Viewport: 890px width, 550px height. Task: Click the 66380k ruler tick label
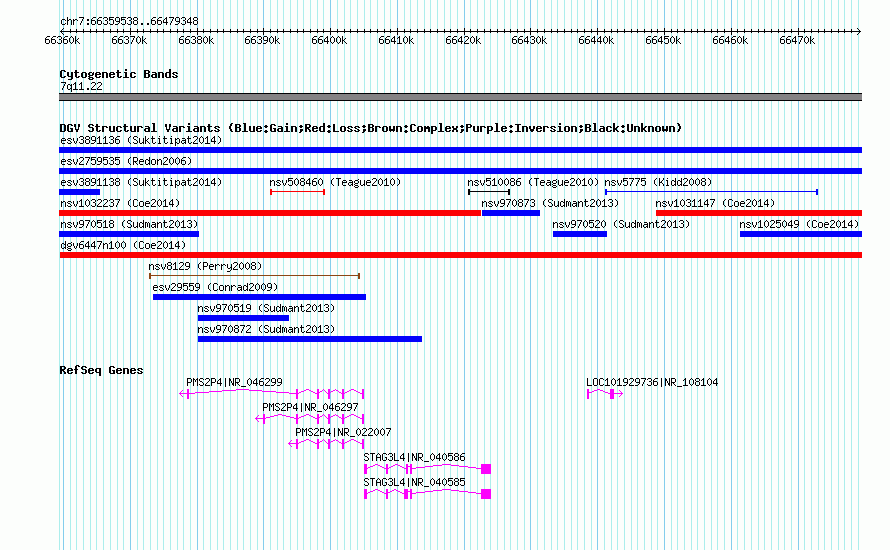click(x=196, y=41)
